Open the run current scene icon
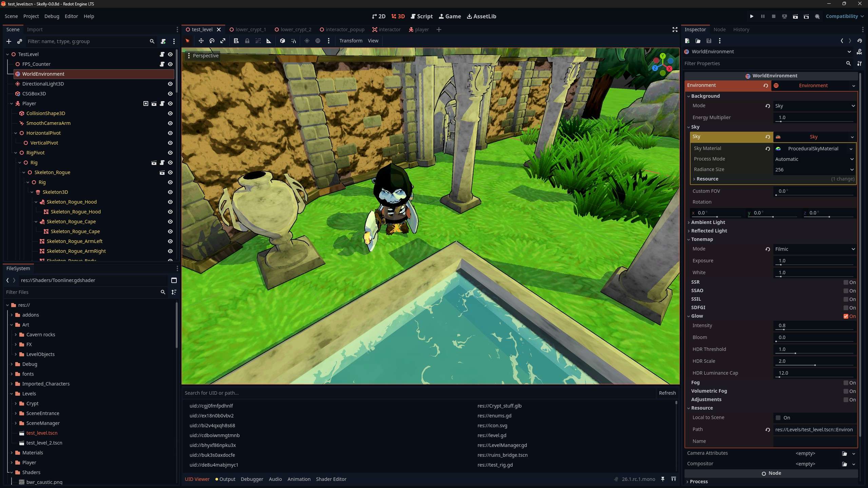The height and width of the screenshot is (488, 868). 795,16
